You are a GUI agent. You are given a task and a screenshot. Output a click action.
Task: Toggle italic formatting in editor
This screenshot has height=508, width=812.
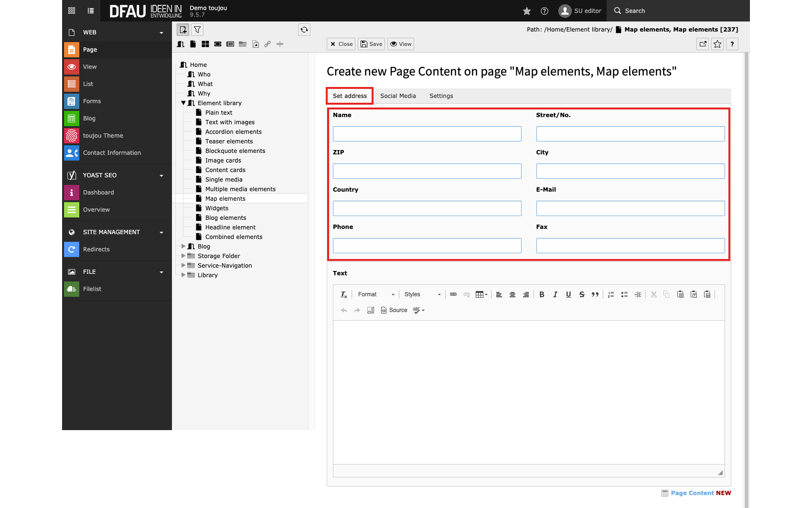[555, 294]
